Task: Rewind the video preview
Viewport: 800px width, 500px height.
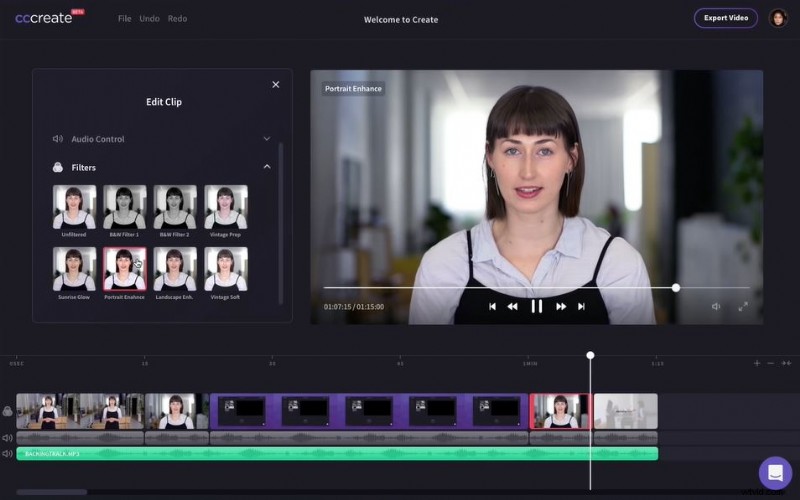Action: coord(512,307)
